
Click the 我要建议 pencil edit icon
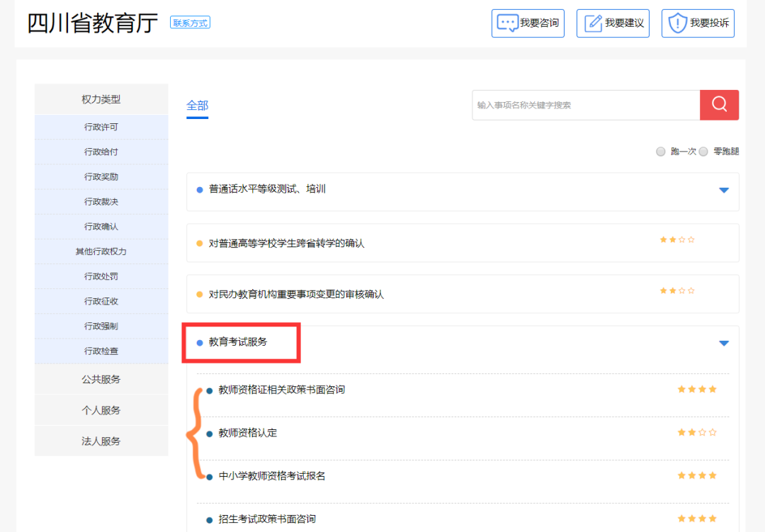point(593,23)
